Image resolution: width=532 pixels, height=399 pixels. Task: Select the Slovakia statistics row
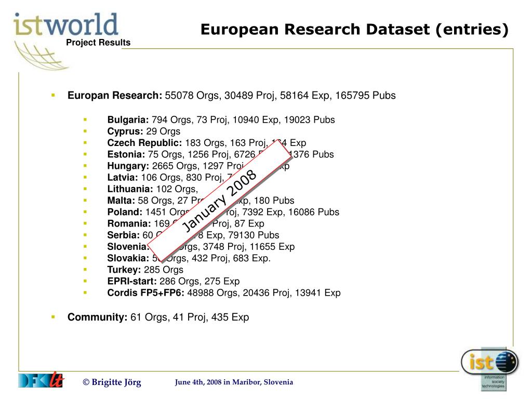pyautogui.click(x=189, y=258)
